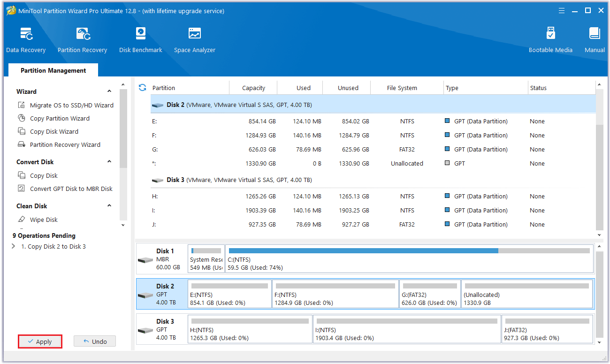The width and height of the screenshot is (610, 364).
Task: Sort by Used column header
Action: [303, 88]
